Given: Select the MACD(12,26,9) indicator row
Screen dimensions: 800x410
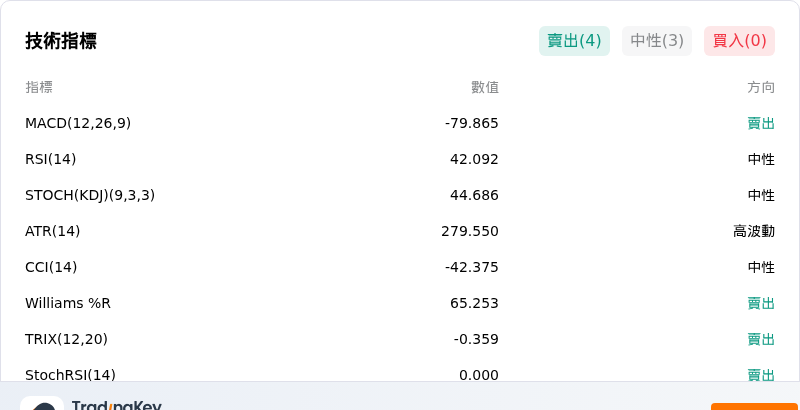Looking at the screenshot, I should coord(400,123).
